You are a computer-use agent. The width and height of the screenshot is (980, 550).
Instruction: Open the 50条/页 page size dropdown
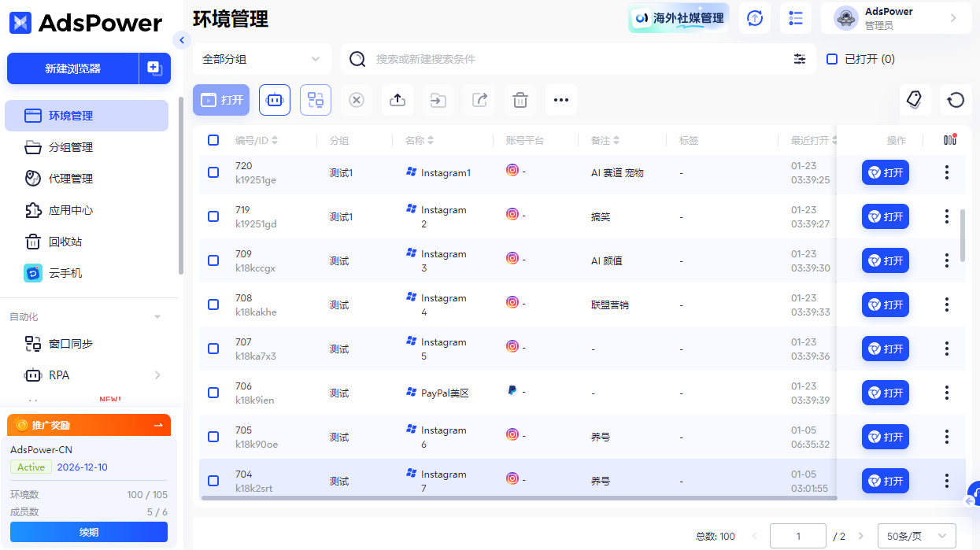tap(915, 535)
